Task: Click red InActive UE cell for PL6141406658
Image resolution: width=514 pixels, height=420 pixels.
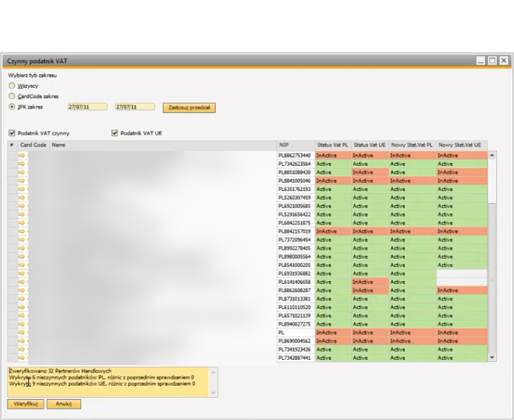Action: coord(369,282)
